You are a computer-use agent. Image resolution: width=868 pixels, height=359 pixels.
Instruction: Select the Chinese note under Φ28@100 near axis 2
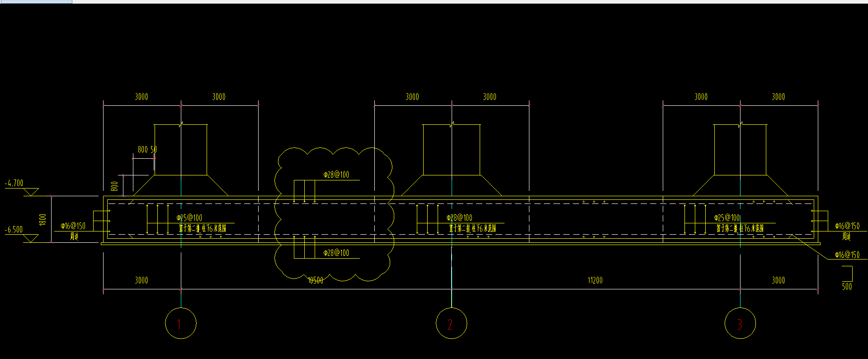coord(472,228)
